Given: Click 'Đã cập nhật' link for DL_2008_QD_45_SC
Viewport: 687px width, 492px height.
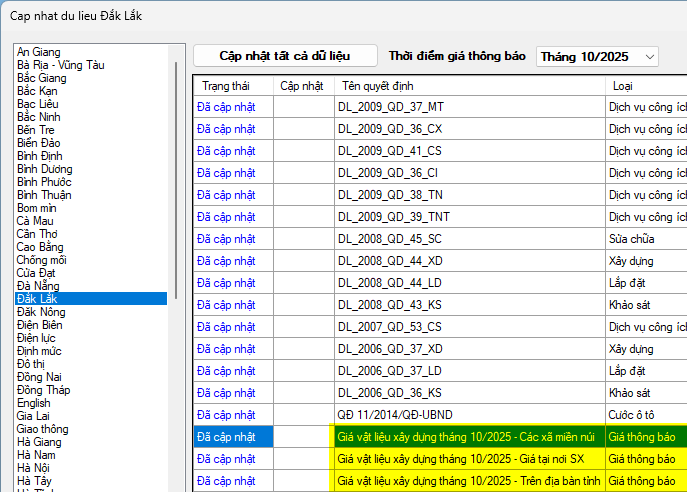Looking at the screenshot, I should pos(226,238).
